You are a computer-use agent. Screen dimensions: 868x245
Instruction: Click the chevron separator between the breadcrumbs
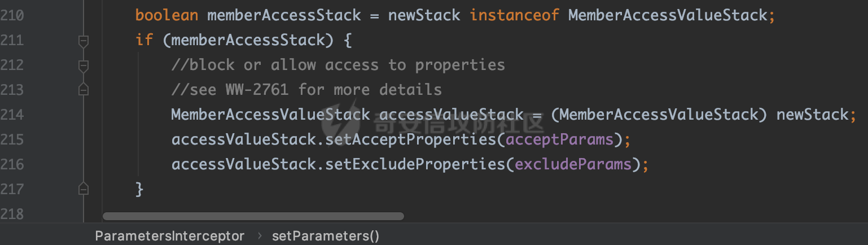tap(260, 236)
